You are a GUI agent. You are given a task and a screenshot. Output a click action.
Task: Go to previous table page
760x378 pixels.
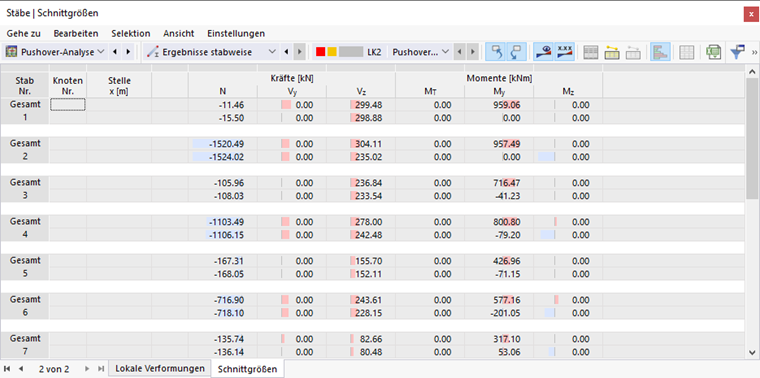pyautogui.click(x=21, y=369)
